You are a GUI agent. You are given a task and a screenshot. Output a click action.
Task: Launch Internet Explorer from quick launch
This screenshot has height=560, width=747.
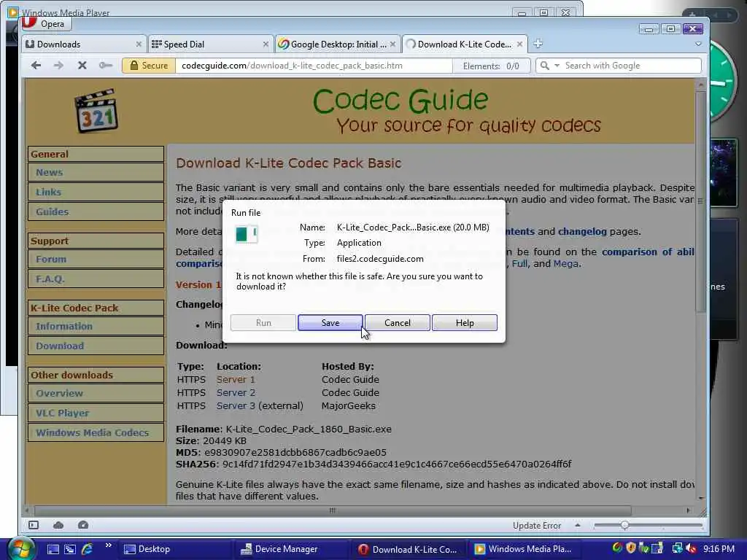tap(88, 549)
